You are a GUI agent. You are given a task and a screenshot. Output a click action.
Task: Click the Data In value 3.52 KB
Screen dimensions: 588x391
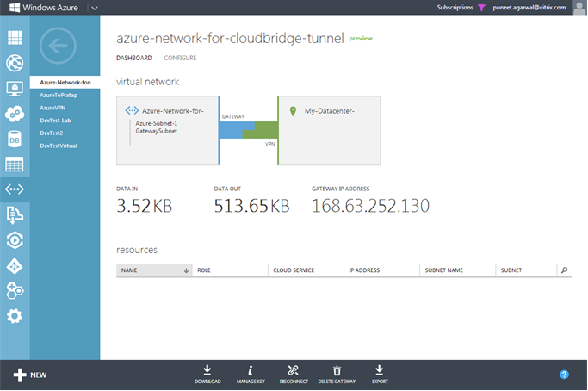click(x=145, y=206)
